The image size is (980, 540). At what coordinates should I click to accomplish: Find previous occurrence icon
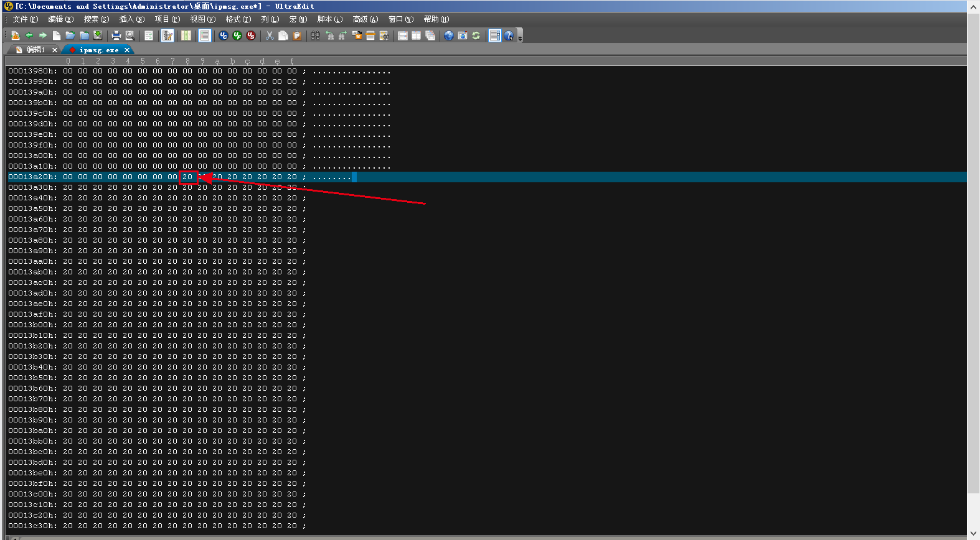[x=329, y=35]
